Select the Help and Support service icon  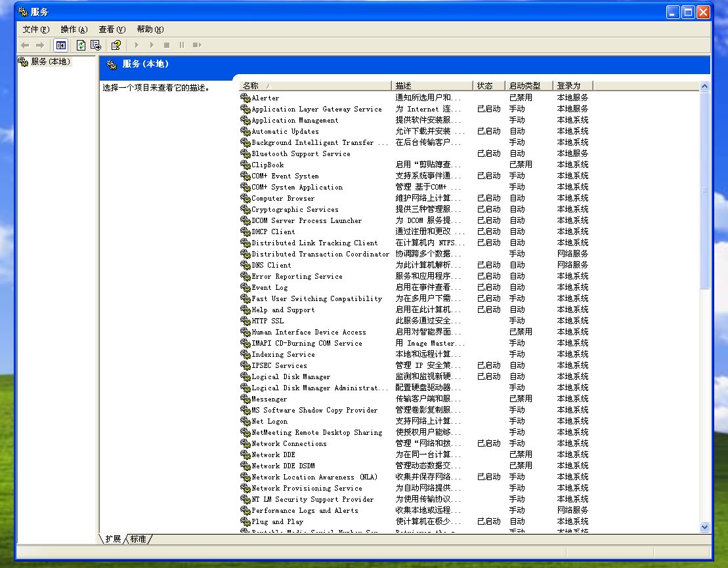(245, 309)
